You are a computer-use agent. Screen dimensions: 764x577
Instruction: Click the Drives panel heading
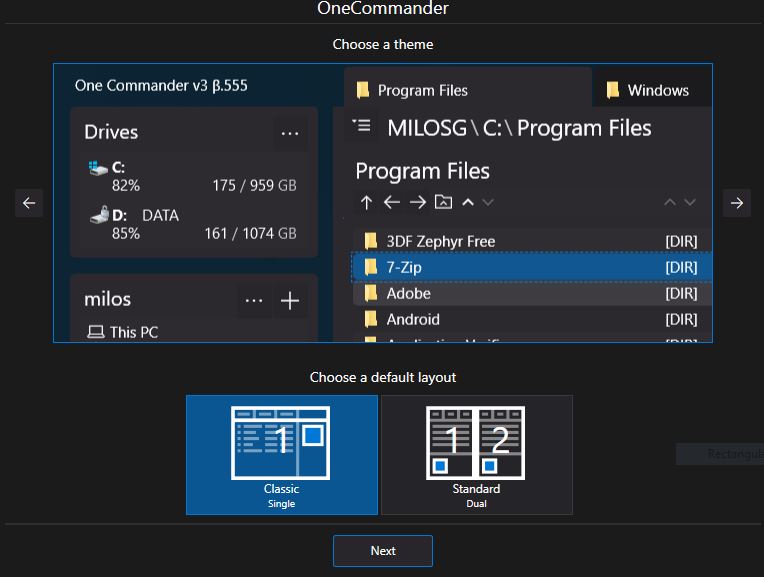click(x=111, y=132)
